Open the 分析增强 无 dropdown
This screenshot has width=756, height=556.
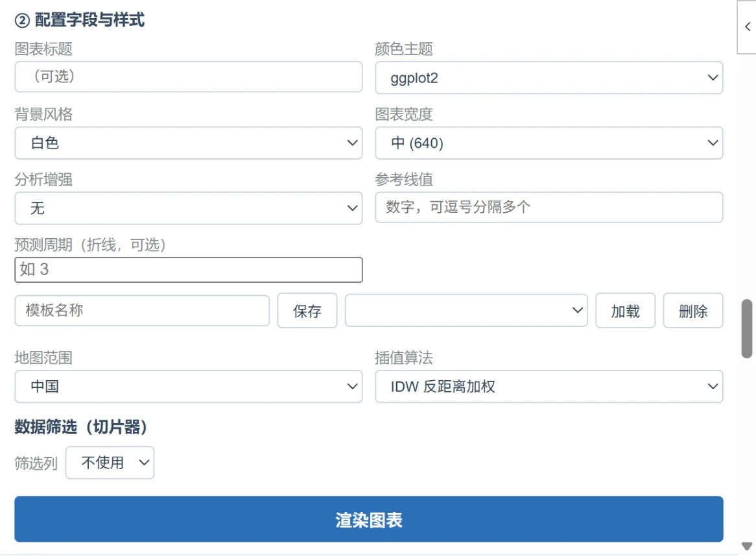pyautogui.click(x=189, y=208)
